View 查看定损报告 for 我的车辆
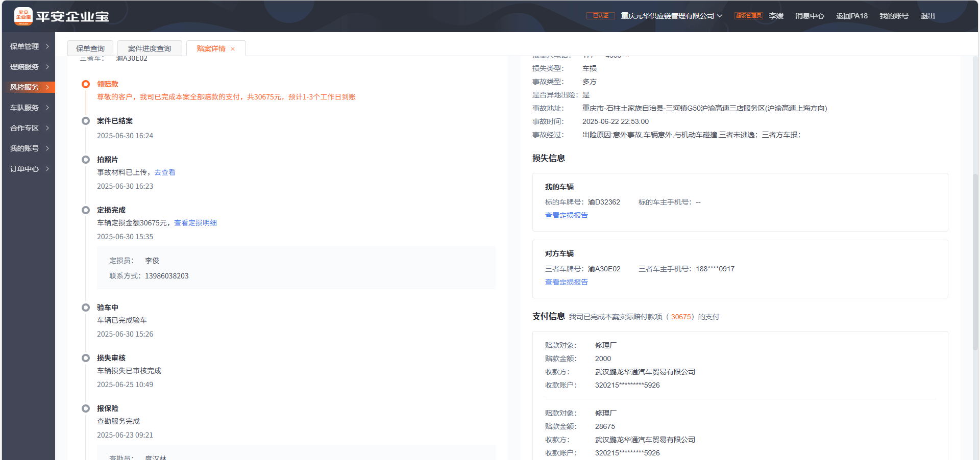Screen dimensions: 980x460 tap(566, 215)
